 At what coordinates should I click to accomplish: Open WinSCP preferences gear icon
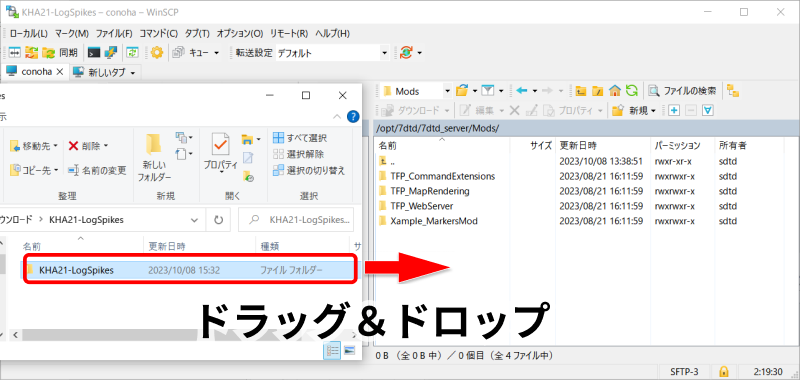point(157,53)
